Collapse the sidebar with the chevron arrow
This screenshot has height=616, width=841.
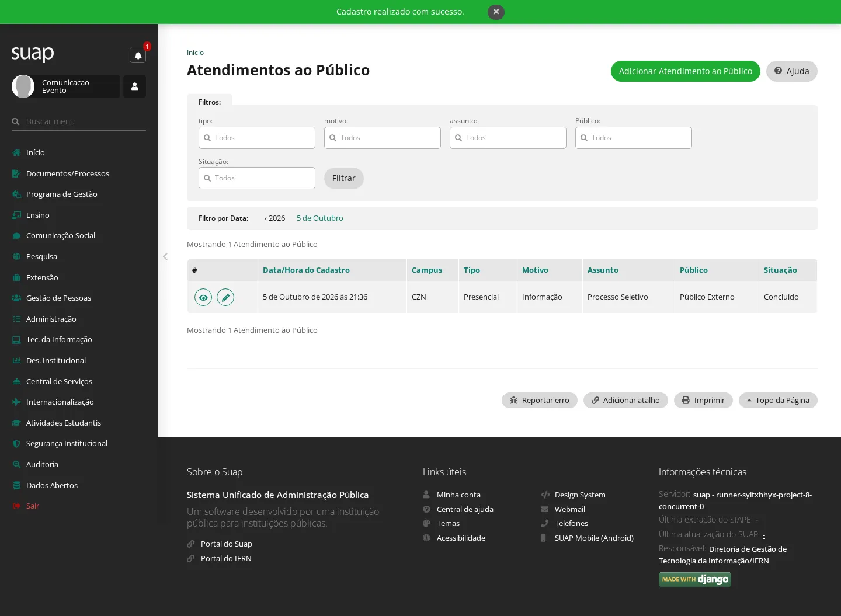(x=165, y=256)
